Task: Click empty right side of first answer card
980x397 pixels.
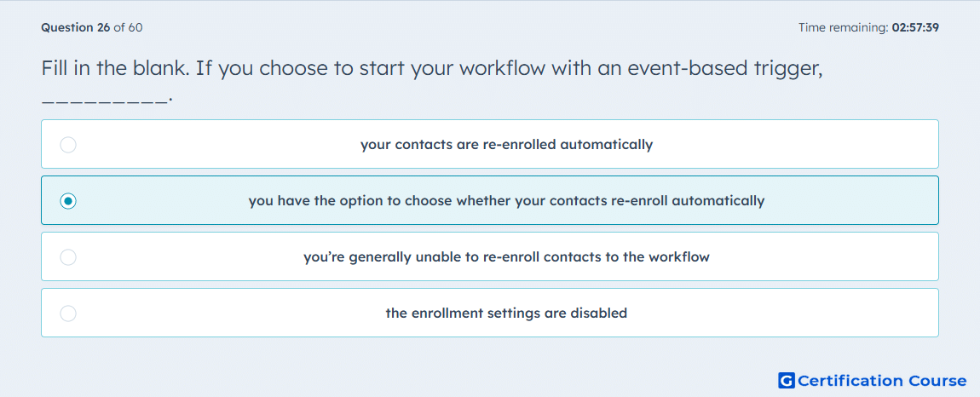Action: (812, 145)
